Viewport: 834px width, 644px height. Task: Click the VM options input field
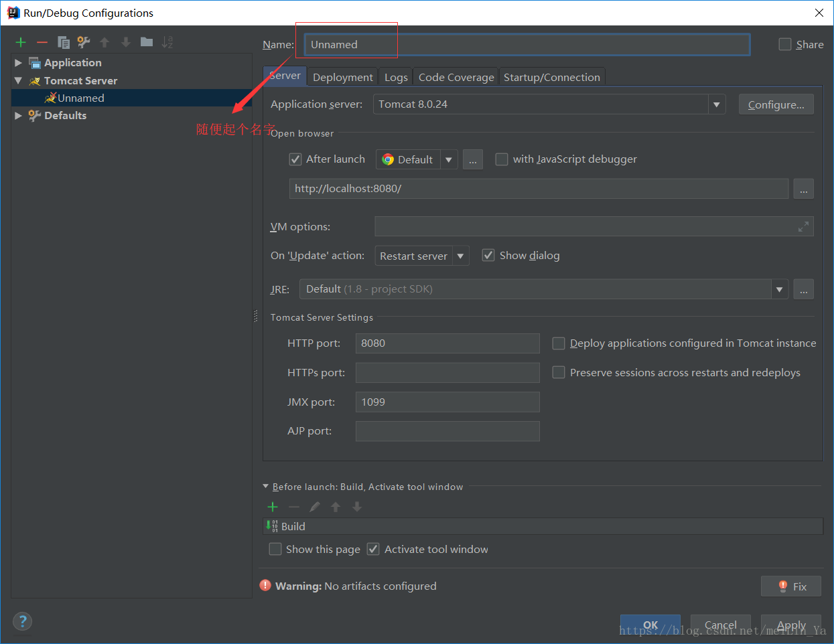594,226
